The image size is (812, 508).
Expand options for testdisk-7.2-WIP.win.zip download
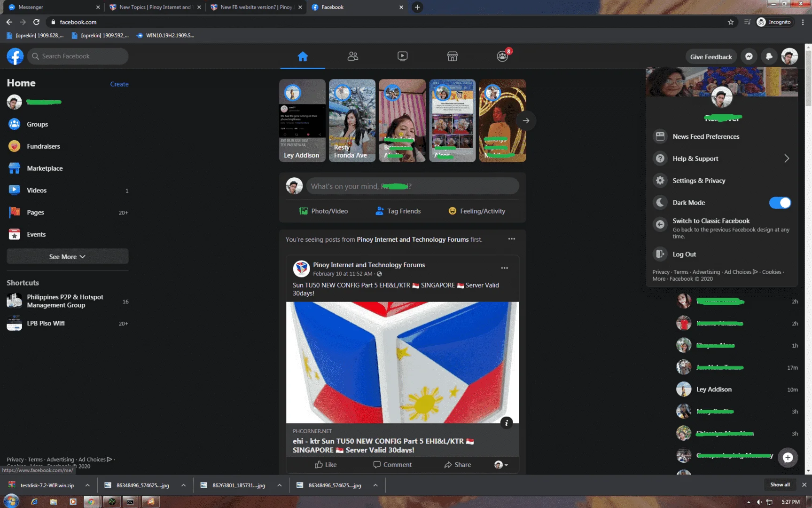point(87,485)
